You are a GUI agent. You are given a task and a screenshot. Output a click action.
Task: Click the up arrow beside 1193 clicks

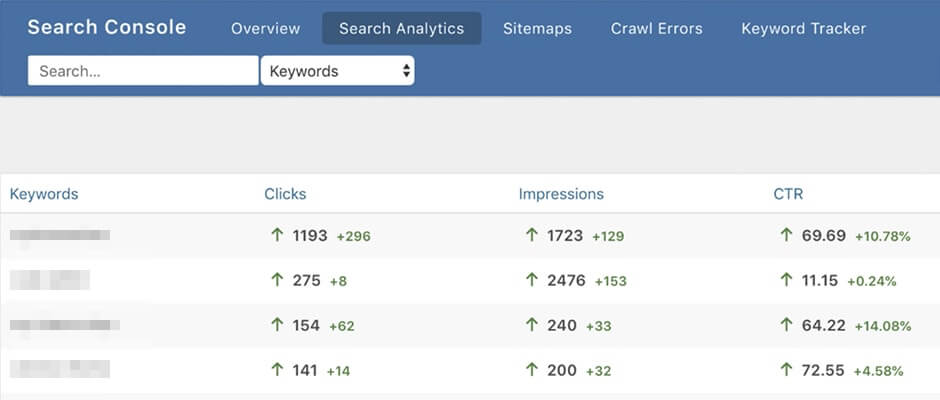277,236
